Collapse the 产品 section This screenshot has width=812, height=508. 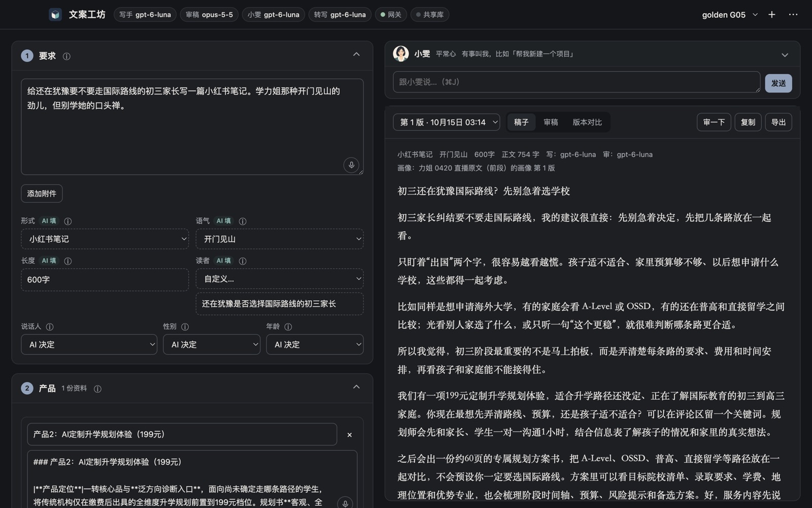point(356,387)
